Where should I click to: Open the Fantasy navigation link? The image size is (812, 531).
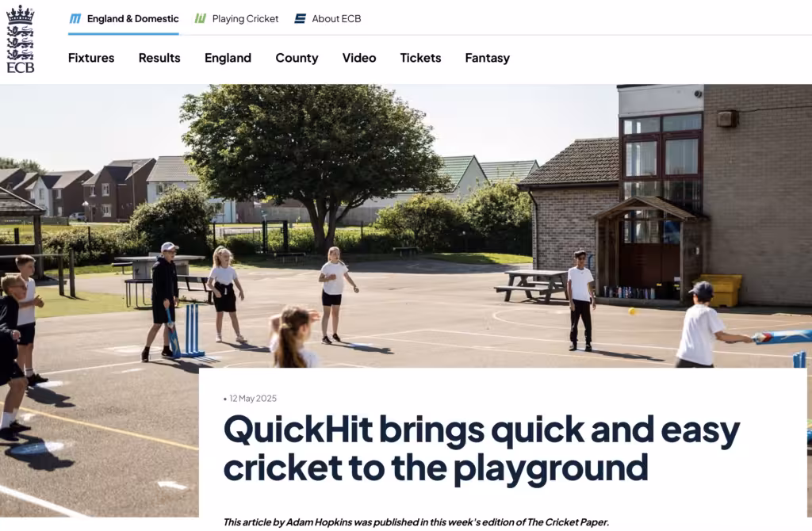coord(488,58)
